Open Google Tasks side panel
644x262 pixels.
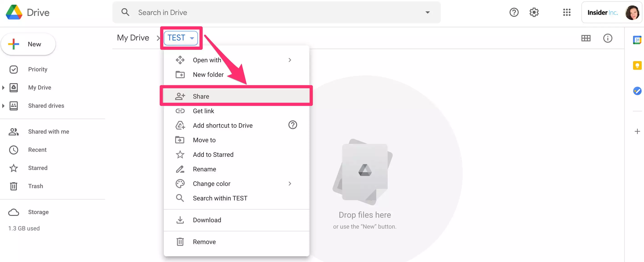pyautogui.click(x=637, y=91)
